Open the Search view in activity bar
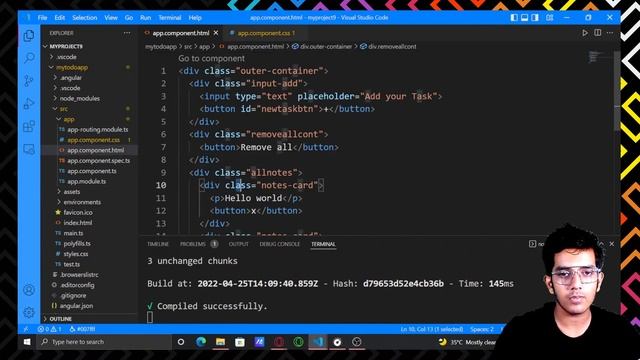 (29, 58)
